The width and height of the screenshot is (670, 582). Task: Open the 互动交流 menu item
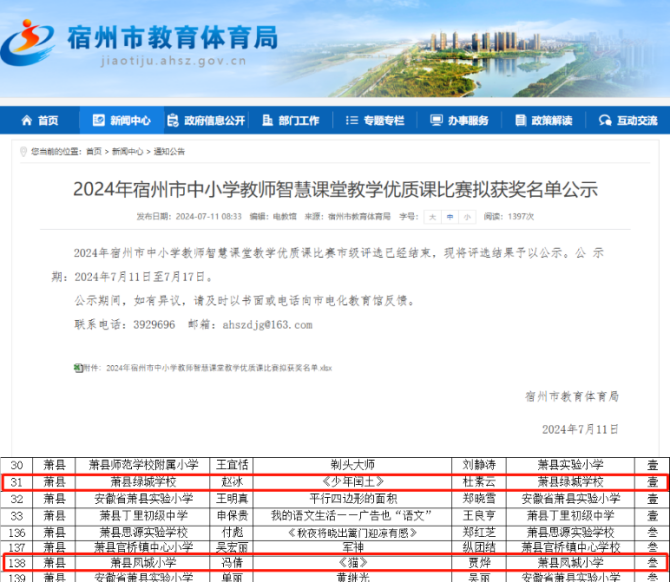coord(628,121)
